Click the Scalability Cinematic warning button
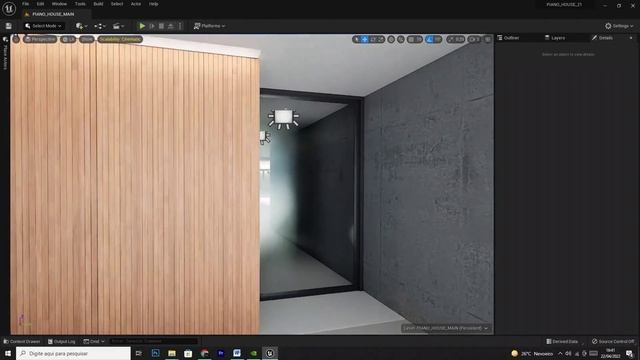Viewport: 640px width, 360px height. coord(120,39)
